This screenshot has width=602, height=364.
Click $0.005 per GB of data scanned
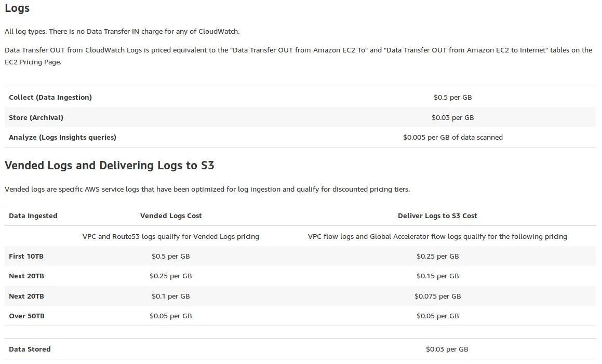tap(452, 137)
